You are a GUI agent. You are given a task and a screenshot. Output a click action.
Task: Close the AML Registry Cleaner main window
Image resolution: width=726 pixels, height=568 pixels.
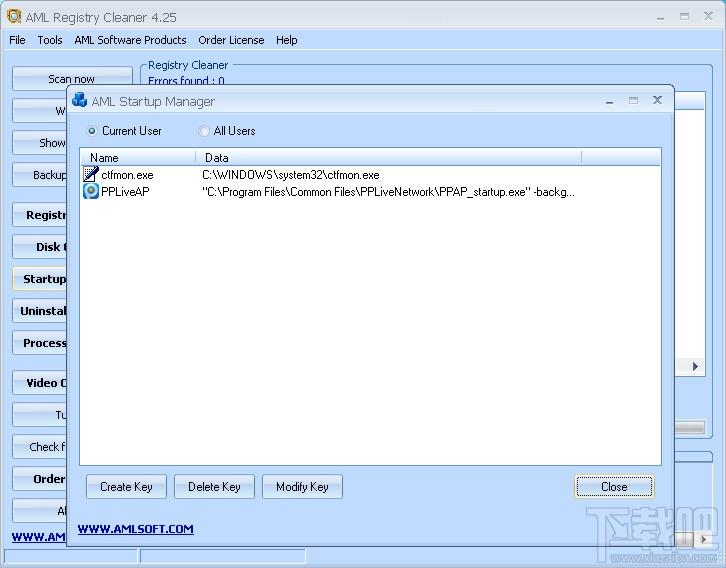708,16
